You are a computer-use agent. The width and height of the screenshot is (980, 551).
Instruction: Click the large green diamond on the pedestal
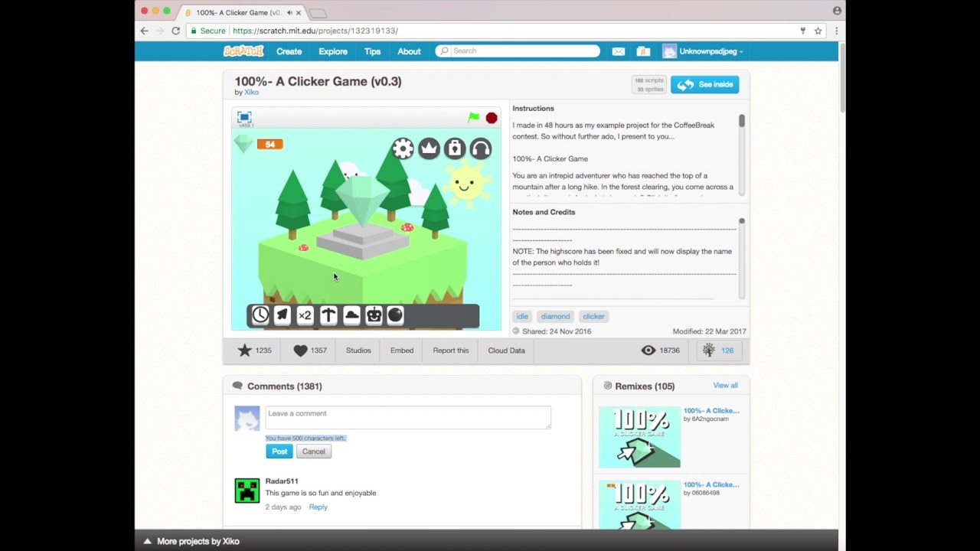362,199
